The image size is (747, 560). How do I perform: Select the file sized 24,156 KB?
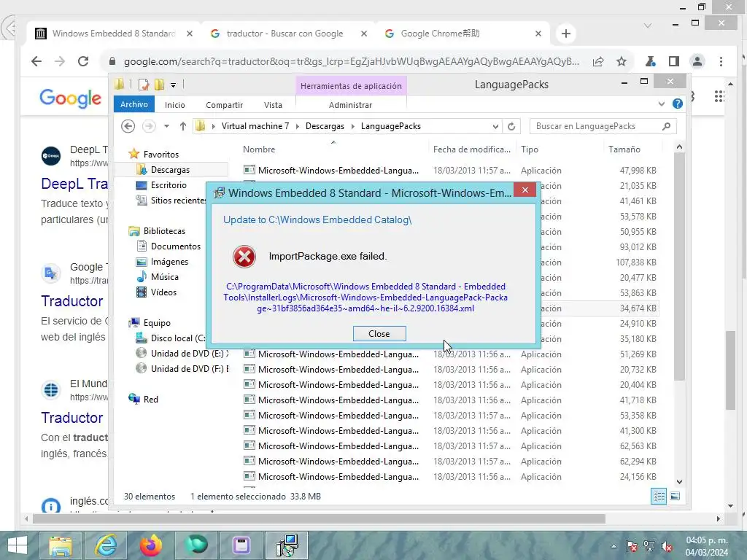pyautogui.click(x=449, y=477)
